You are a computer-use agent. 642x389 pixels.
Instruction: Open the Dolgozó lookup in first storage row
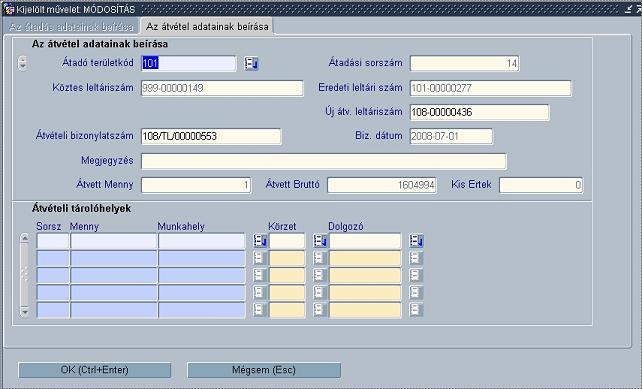(x=416, y=241)
